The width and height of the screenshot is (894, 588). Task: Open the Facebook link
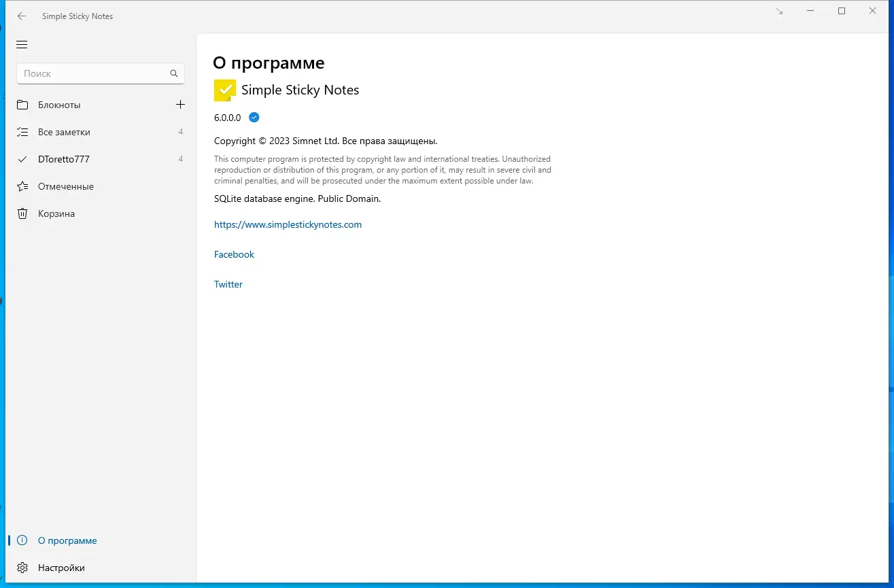(x=234, y=254)
